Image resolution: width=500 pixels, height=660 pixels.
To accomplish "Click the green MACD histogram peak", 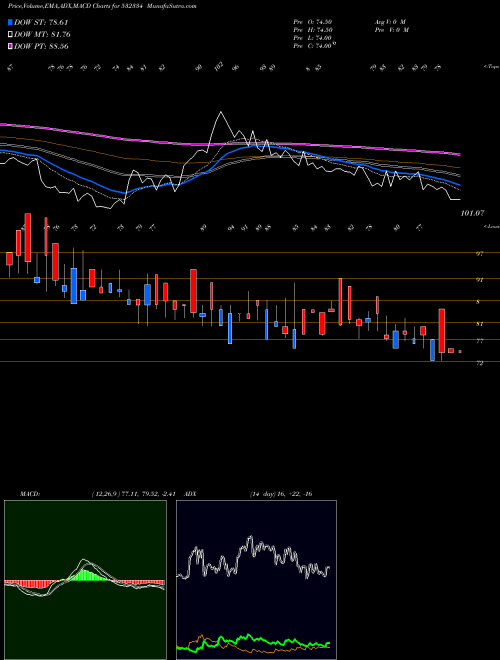I will [x=86, y=573].
